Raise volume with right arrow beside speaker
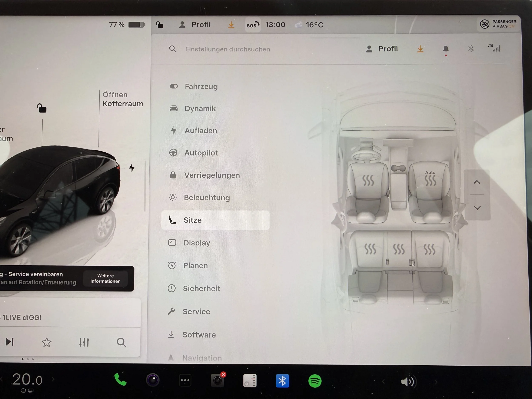Screen dimensions: 532x399 point(436,382)
